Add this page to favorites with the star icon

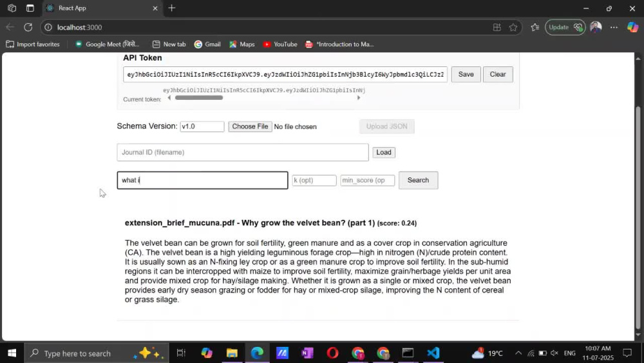513,27
